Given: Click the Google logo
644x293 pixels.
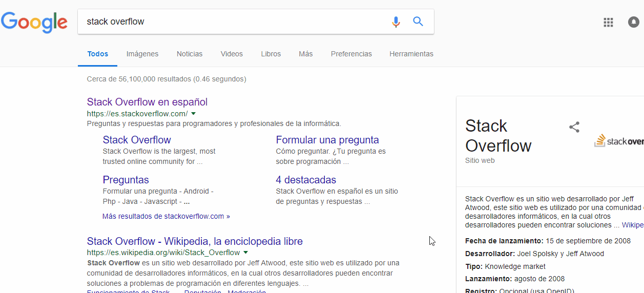Looking at the screenshot, I should coord(34,22).
